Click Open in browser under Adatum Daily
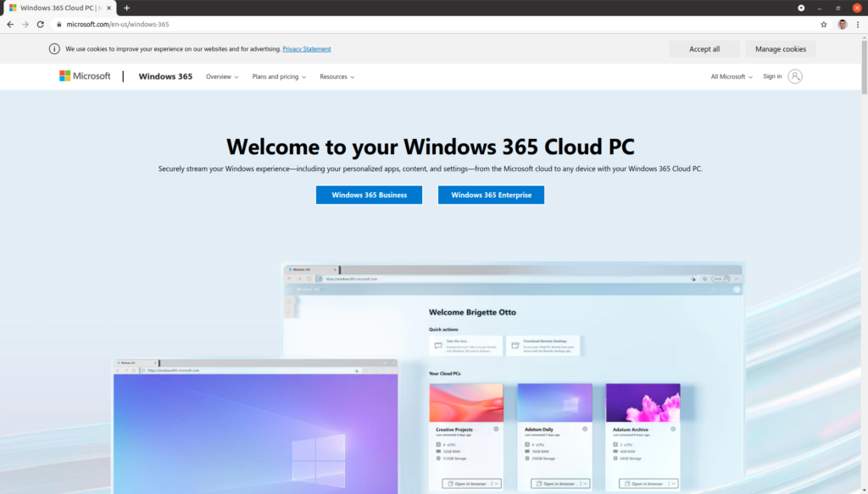This screenshot has width=868, height=494. point(555,484)
